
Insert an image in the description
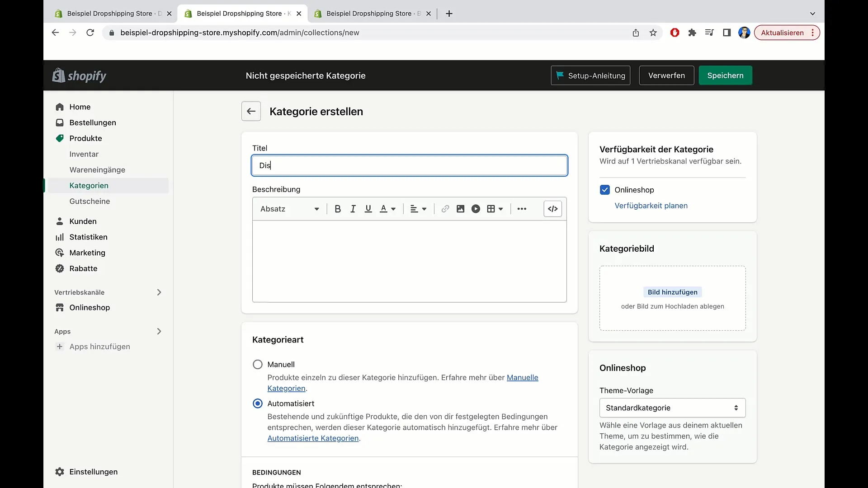pyautogui.click(x=461, y=209)
